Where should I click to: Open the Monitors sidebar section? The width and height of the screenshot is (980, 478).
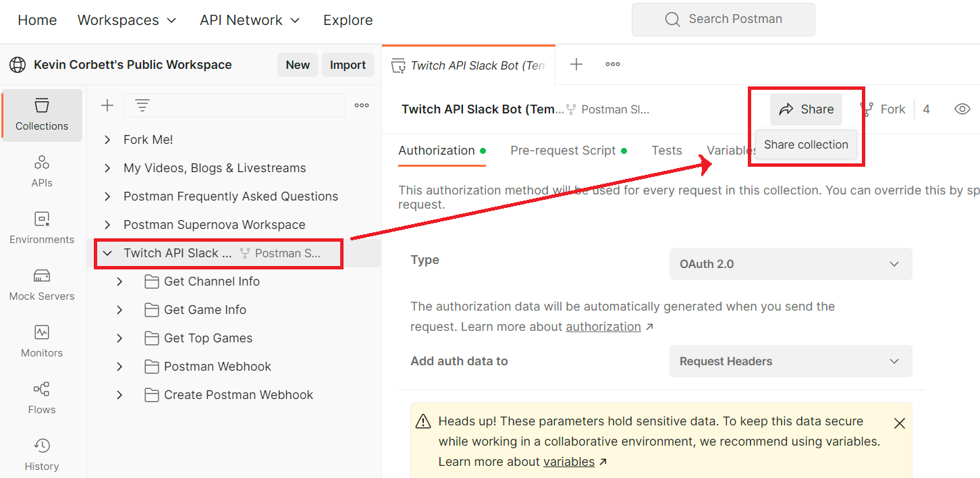pos(42,341)
